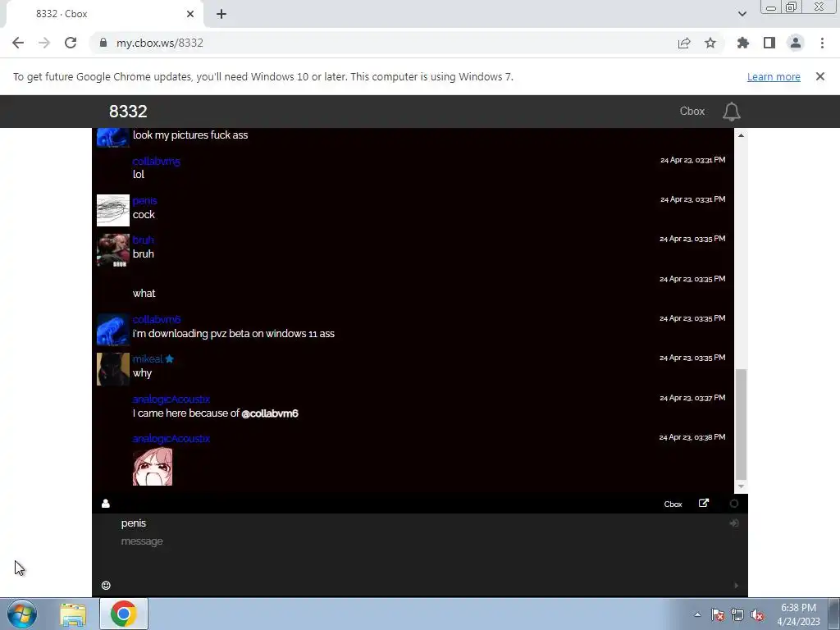
Task: Click the notification bell icon
Action: tap(731, 112)
